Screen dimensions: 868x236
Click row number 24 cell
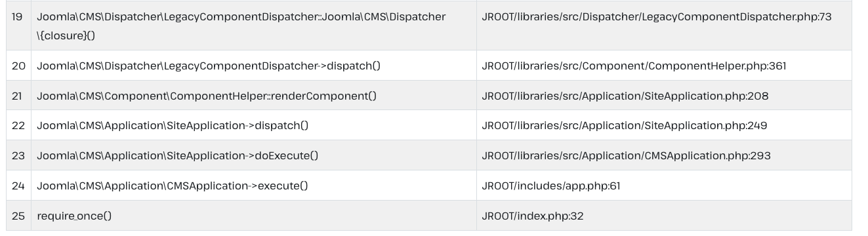tap(18, 186)
